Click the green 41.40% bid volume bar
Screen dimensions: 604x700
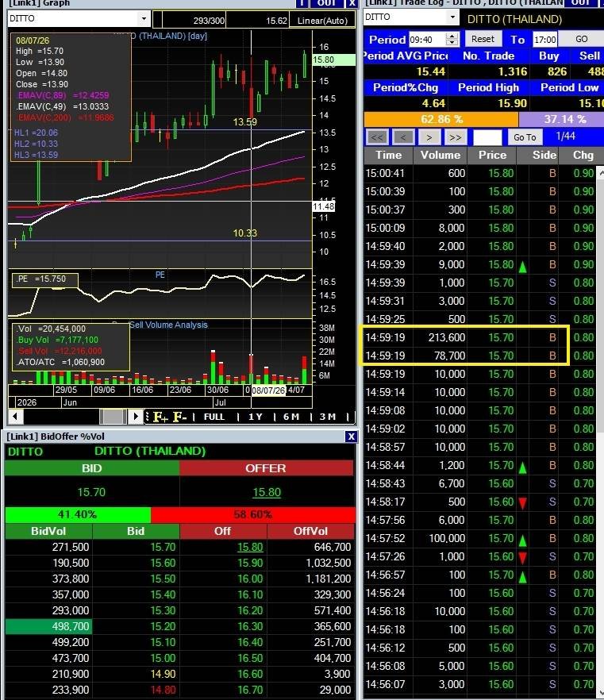pyautogui.click(x=78, y=515)
